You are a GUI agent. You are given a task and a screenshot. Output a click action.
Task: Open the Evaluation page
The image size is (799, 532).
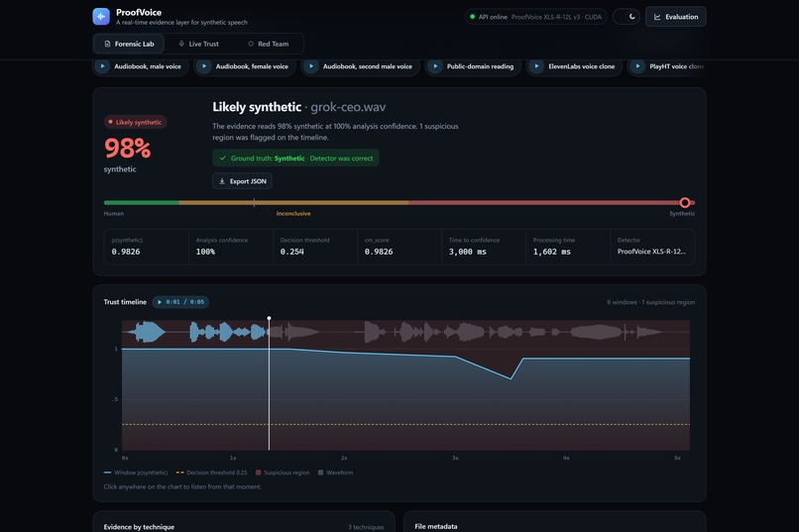(x=676, y=17)
